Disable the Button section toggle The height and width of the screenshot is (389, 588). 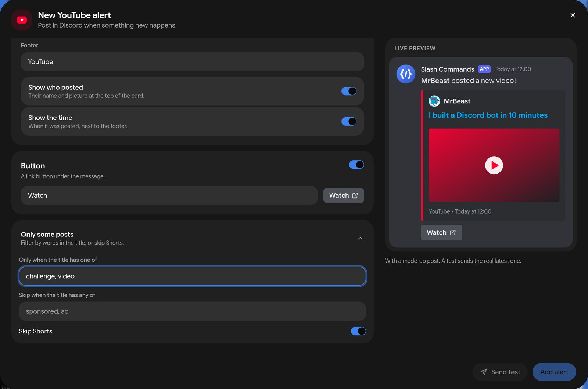[x=356, y=165]
